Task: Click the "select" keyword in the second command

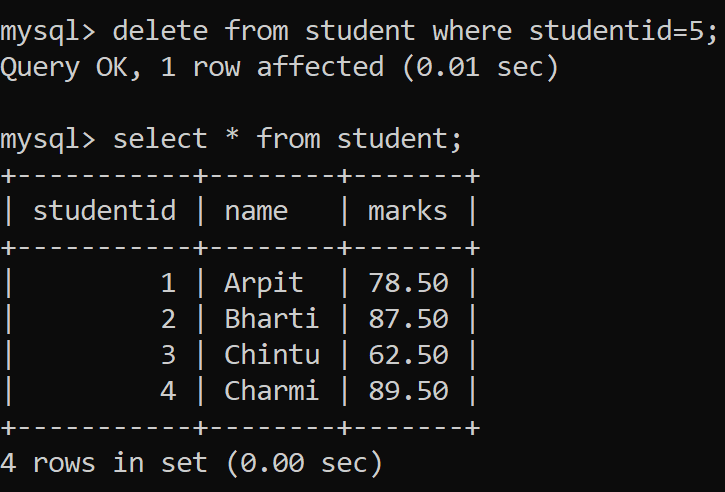Action: point(160,139)
